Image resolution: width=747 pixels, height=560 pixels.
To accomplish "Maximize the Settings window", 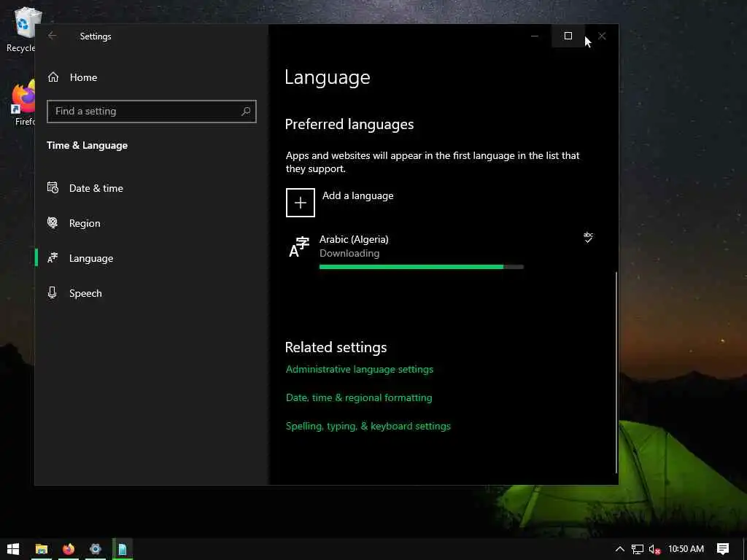I will point(568,36).
